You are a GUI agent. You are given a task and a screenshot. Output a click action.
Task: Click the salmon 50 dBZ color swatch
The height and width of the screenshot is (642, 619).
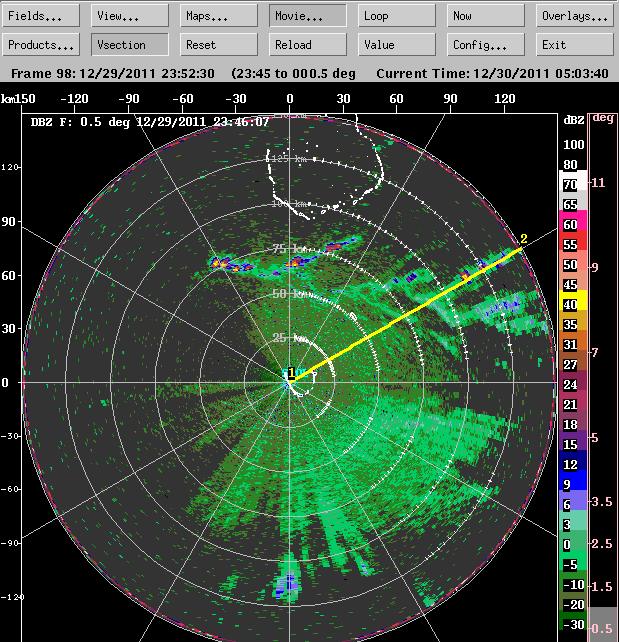click(573, 260)
